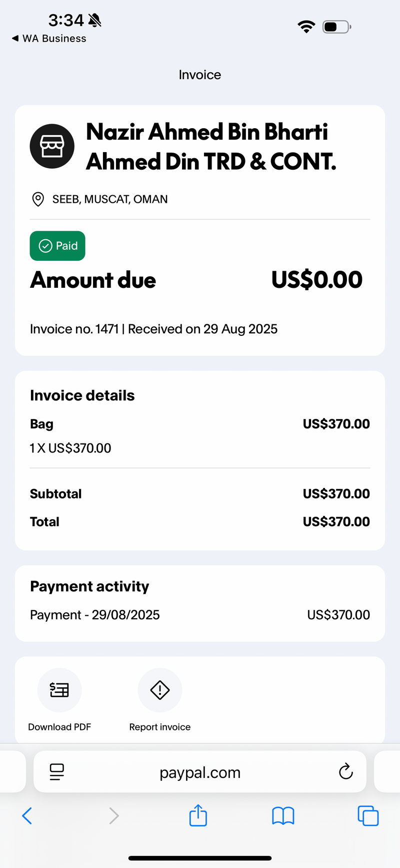Tap the Download PDF icon

(59, 690)
